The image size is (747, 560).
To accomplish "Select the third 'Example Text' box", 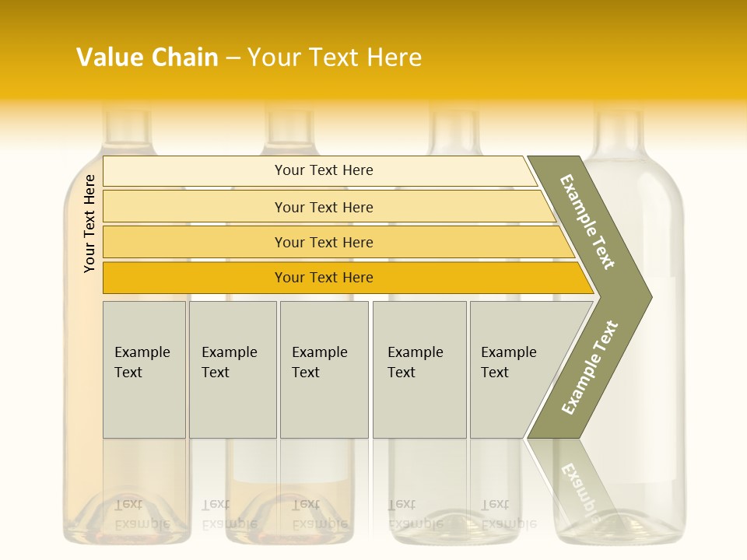I will click(323, 369).
